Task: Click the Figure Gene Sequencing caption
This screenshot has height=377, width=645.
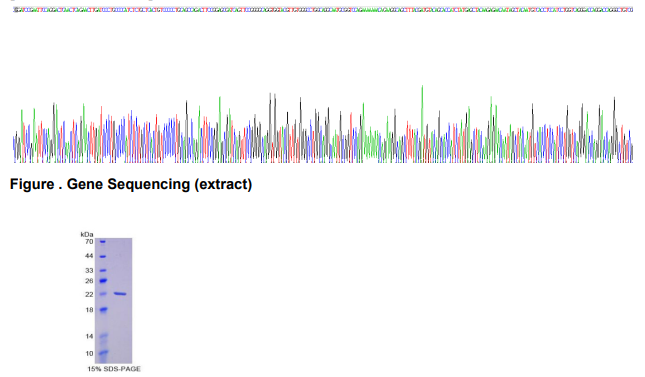Action: [131, 184]
